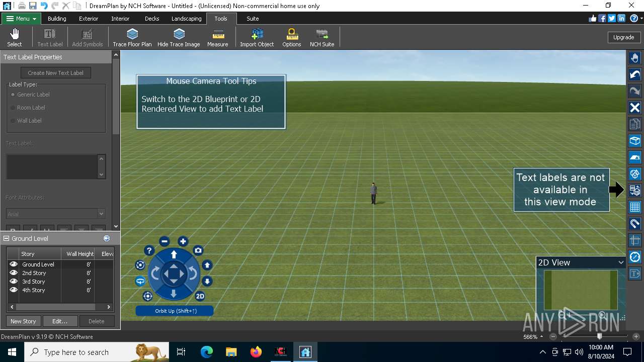
Task: Toggle orbit mode camera button
Action: point(140,282)
